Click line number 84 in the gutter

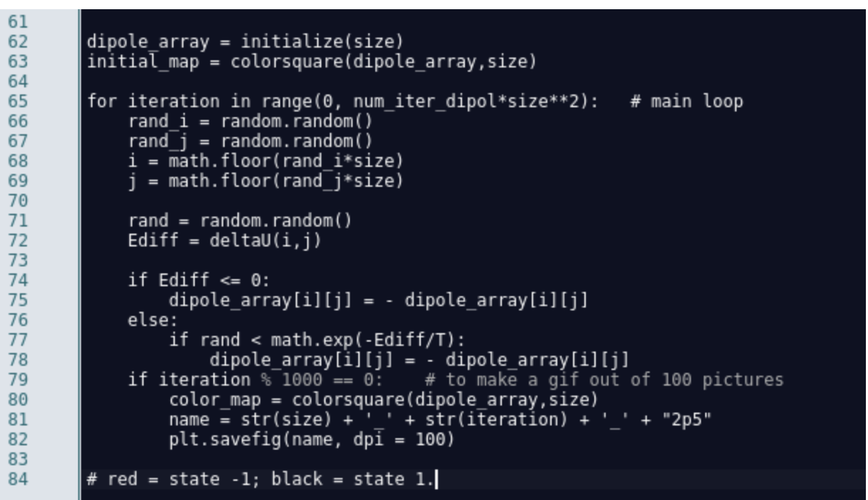(16, 479)
